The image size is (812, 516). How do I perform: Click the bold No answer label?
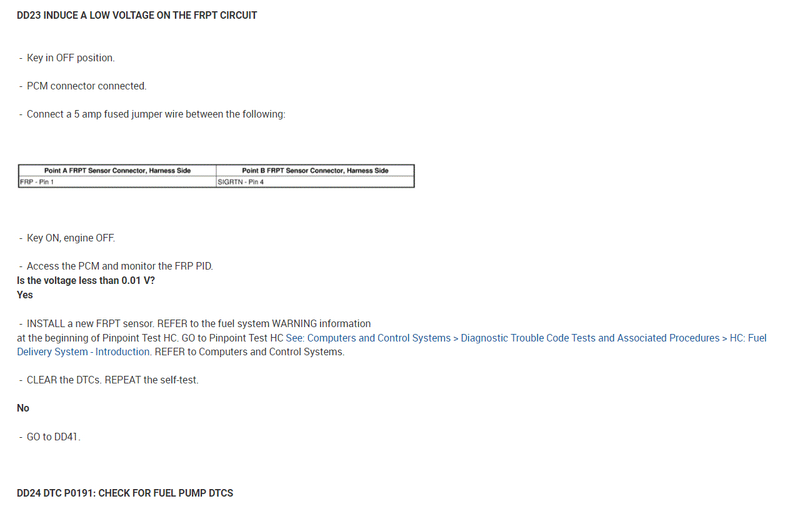23,408
